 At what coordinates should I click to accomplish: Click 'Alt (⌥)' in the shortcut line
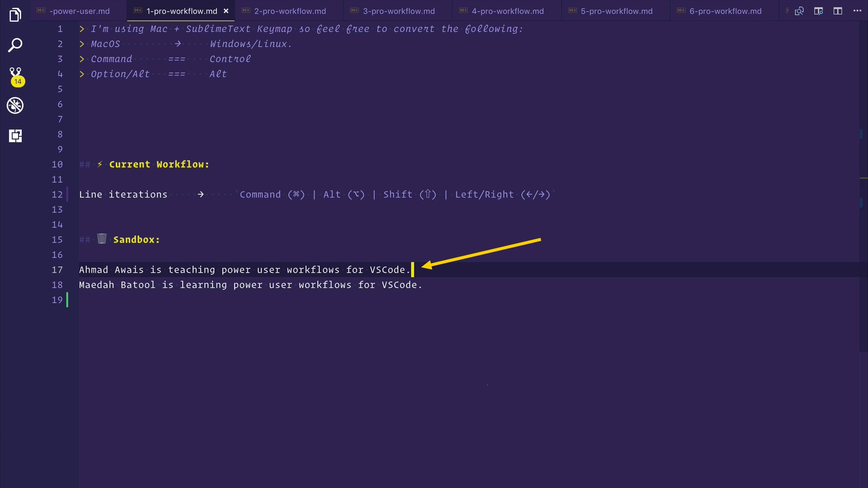tap(344, 195)
